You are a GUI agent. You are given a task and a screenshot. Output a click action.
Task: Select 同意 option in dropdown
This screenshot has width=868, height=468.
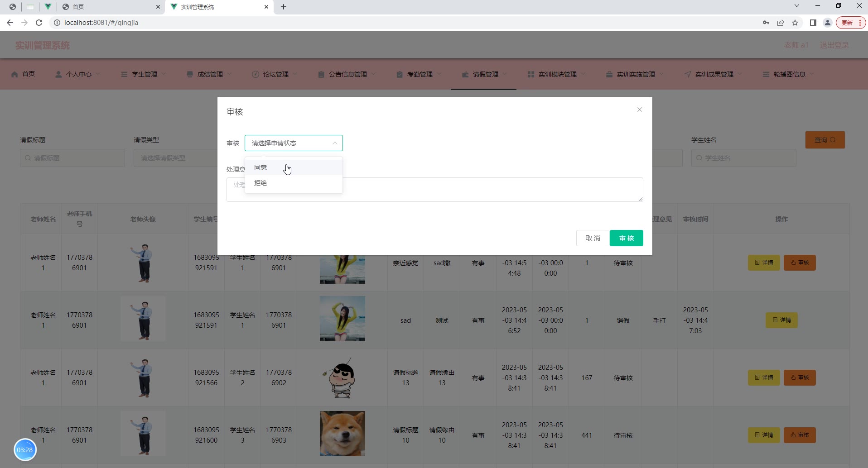click(294, 167)
